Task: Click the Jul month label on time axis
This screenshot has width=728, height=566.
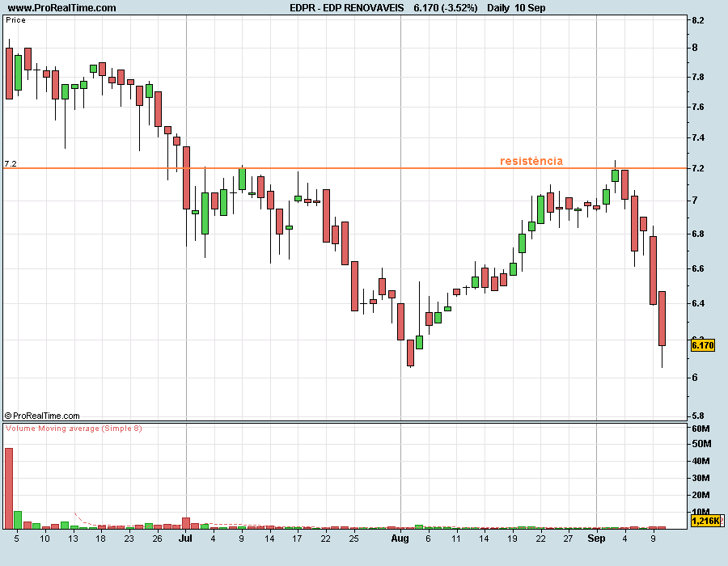Action: (185, 539)
